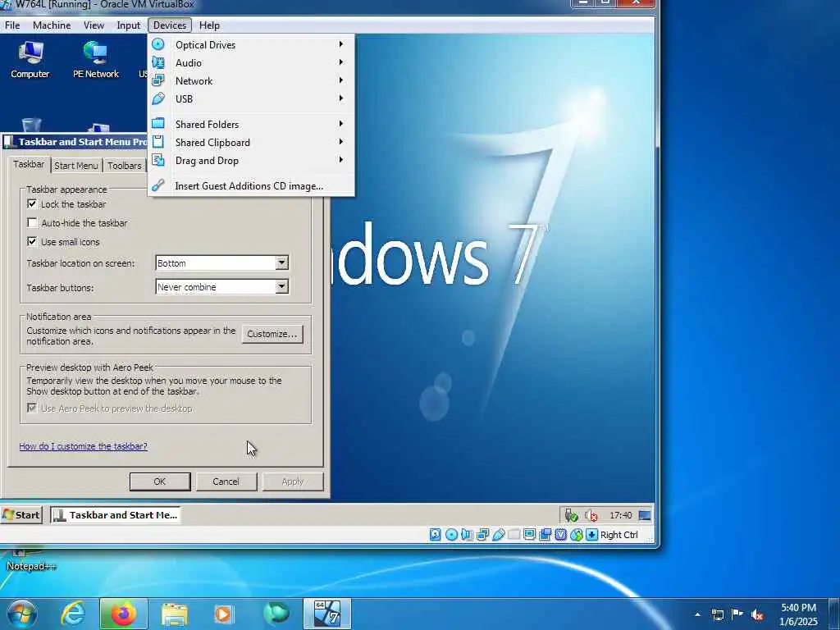
Task: Click the V virtualization chip indicator
Action: click(561, 534)
